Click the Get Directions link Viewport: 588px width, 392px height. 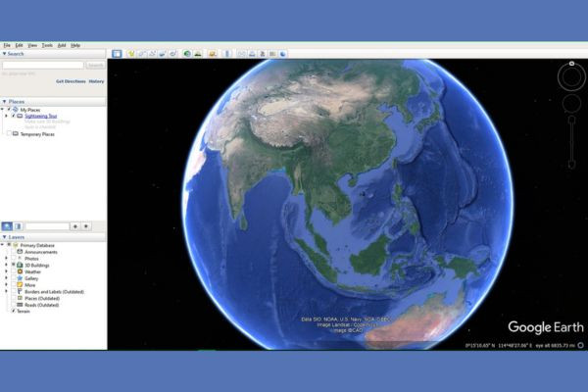point(71,81)
